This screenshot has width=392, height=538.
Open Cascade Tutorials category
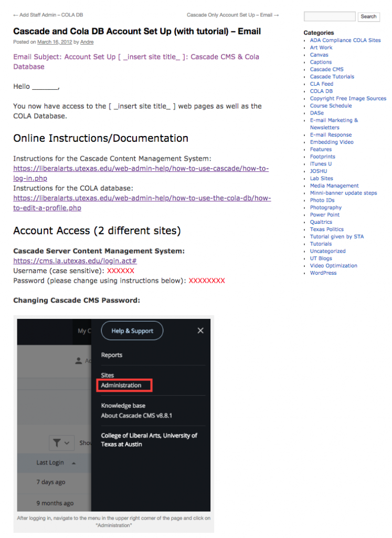(332, 77)
